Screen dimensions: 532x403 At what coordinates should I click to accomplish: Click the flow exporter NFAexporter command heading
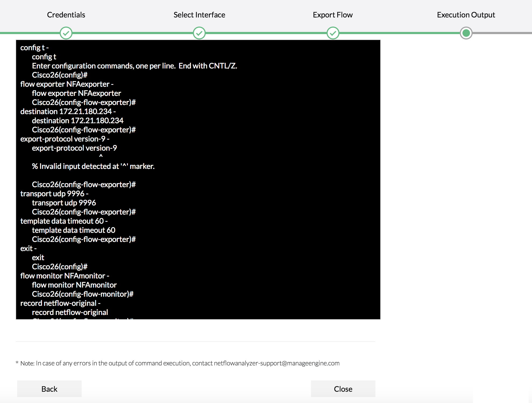[x=67, y=84]
